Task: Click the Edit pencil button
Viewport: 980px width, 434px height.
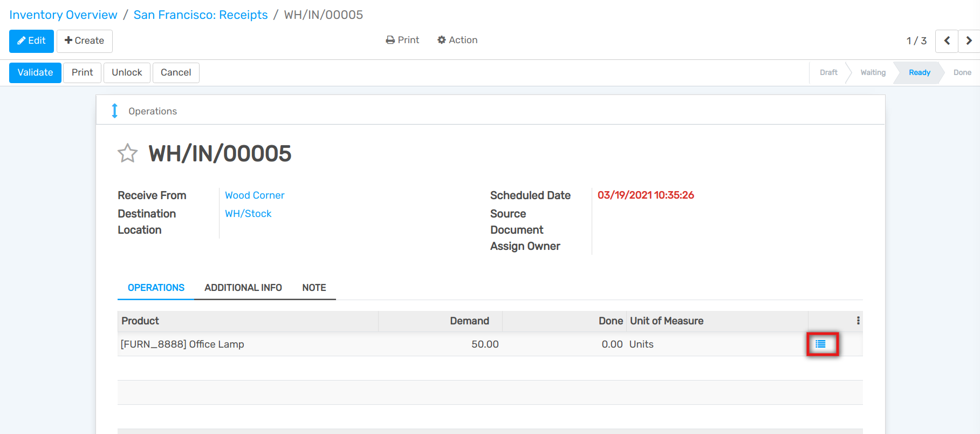Action: [x=31, y=41]
